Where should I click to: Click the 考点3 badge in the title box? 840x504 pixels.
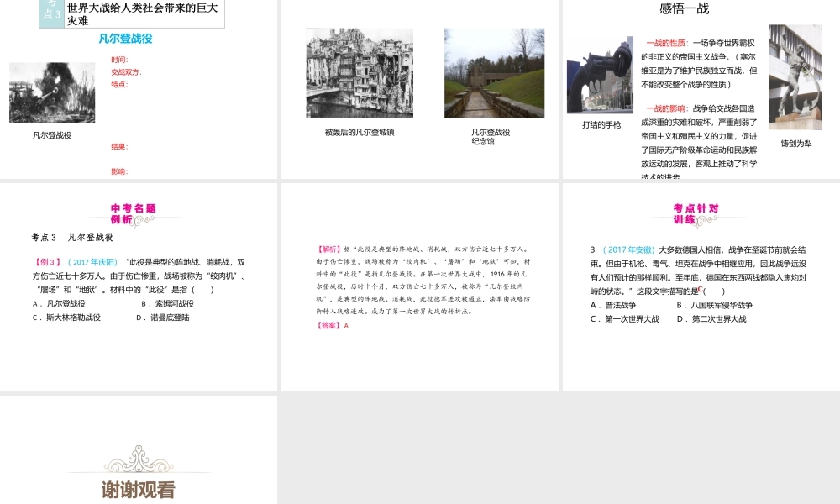(51, 13)
